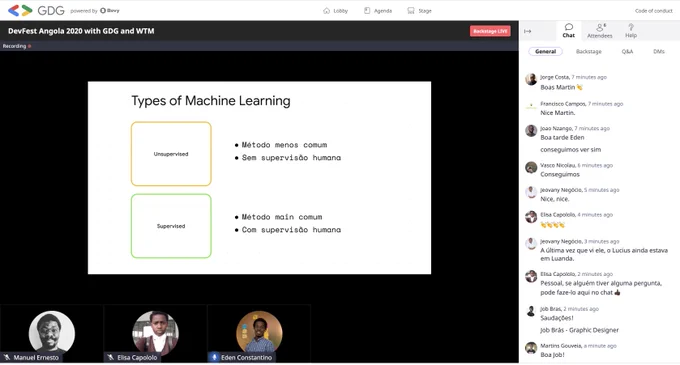Click the name Martins Gouveia in chat
Viewport: 680px width, 365px height.
point(561,346)
